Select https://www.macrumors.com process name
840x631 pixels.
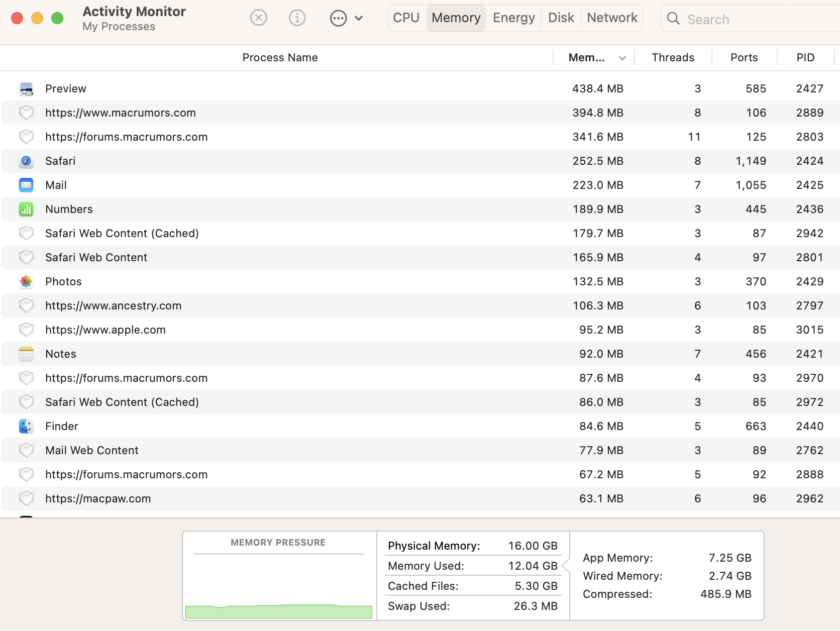click(x=121, y=113)
